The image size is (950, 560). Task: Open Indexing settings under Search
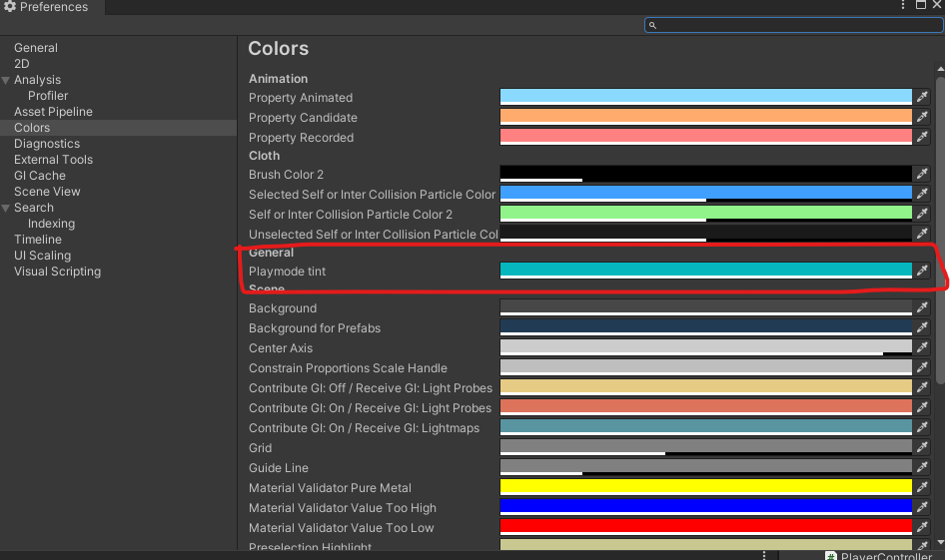point(52,224)
